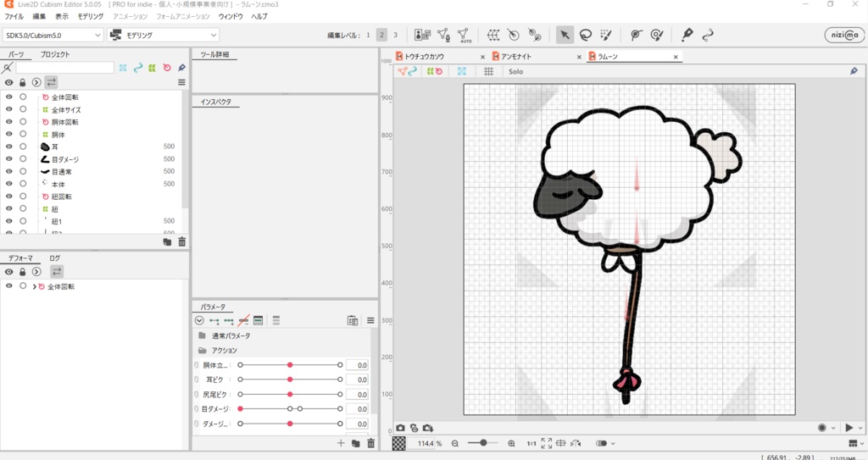Hide the 耳 part
This screenshot has width=868, height=460.
[8, 147]
